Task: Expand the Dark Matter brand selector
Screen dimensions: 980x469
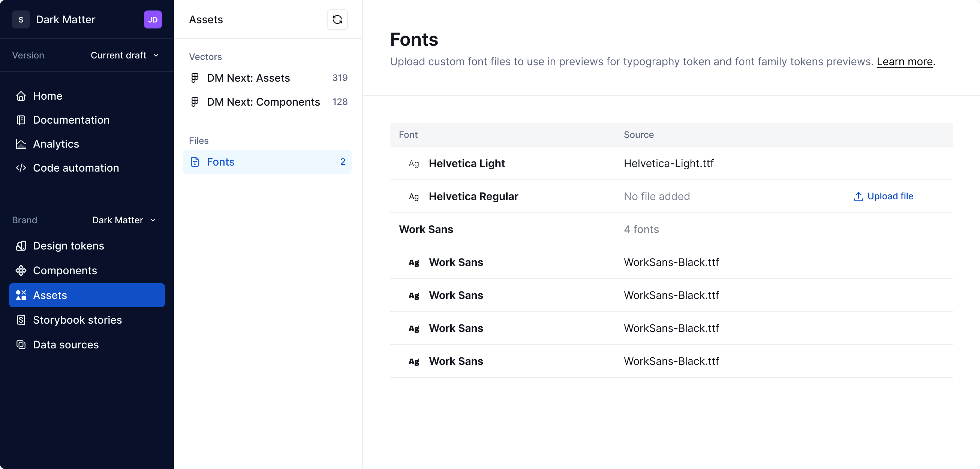Action: pyautogui.click(x=123, y=220)
